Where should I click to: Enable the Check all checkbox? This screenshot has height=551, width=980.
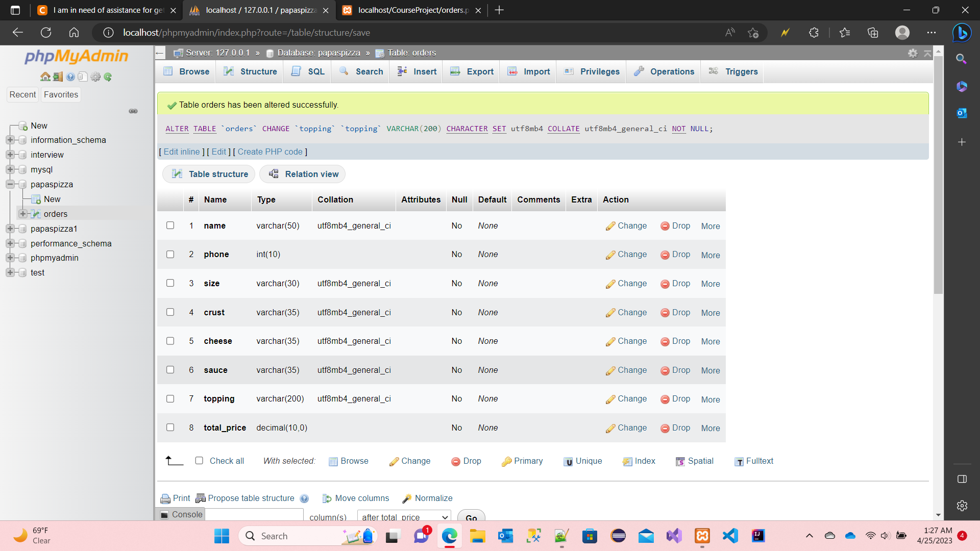[199, 460]
